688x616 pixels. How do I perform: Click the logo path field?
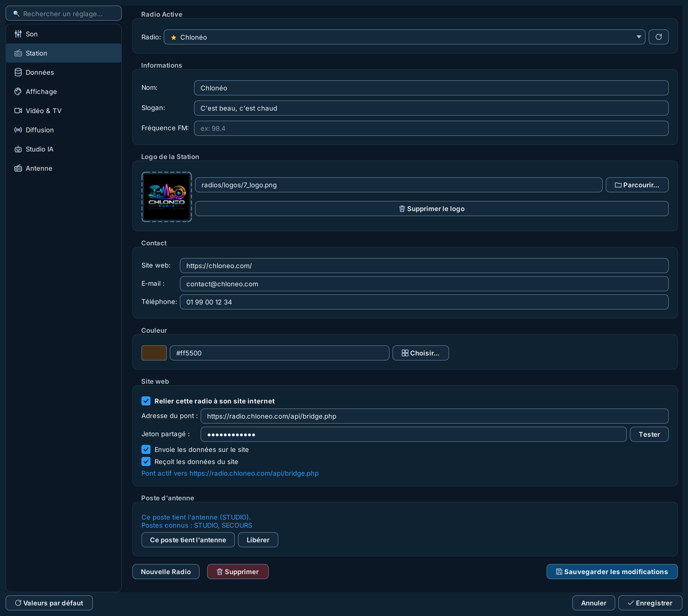[399, 185]
